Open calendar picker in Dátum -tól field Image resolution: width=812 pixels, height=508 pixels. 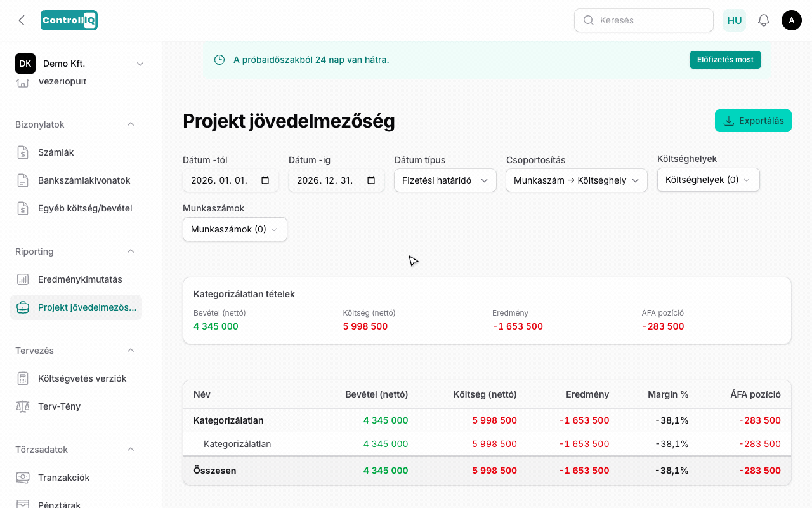tap(265, 180)
